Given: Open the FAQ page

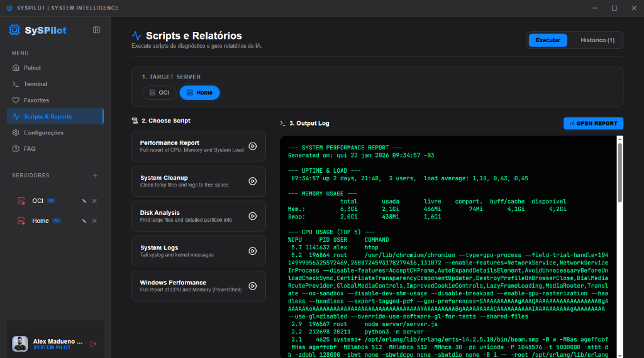Looking at the screenshot, I should (55, 149).
